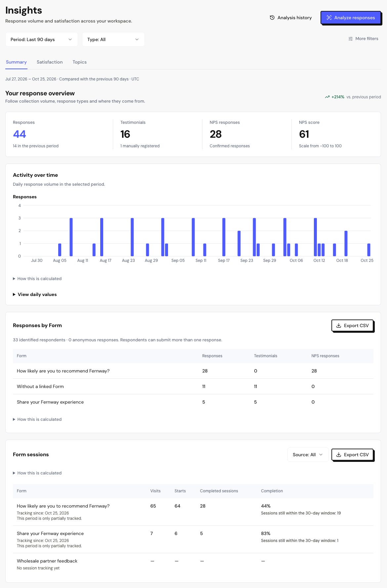The width and height of the screenshot is (387, 588).
Task: Click 'How likely are you to recommend Fernway?' in Responses by Form
Action: (63, 371)
